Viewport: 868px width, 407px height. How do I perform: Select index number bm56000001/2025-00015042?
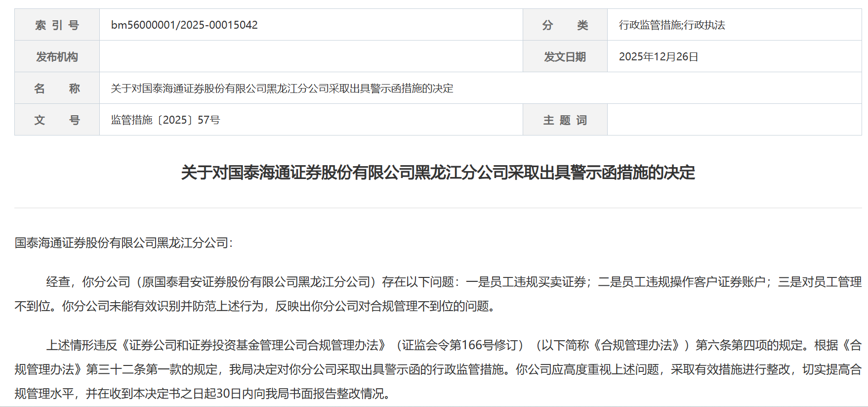click(184, 25)
